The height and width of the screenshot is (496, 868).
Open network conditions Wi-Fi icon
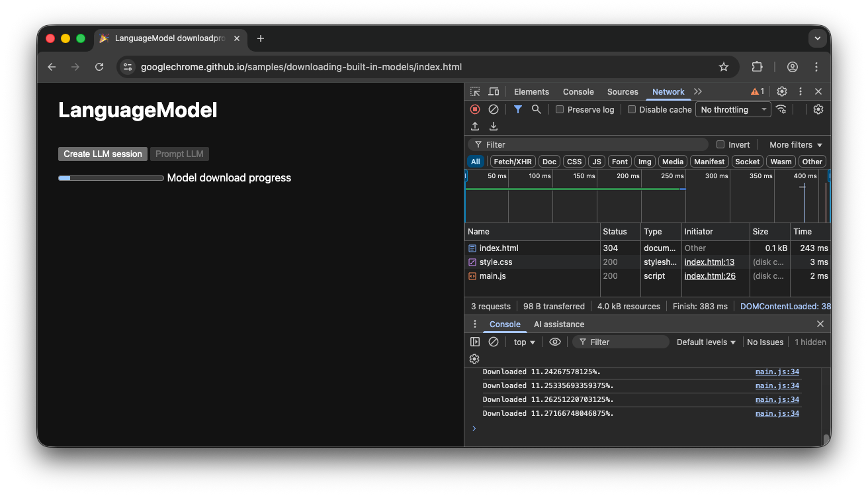pyautogui.click(x=781, y=110)
